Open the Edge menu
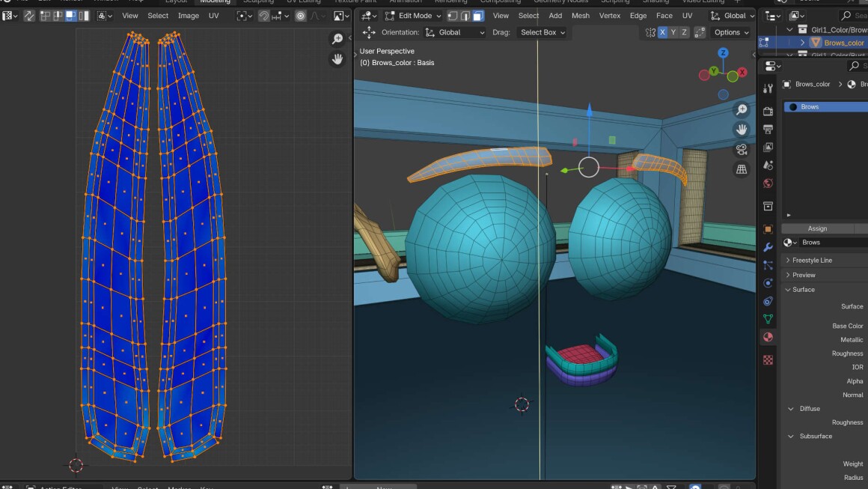Image resolution: width=868 pixels, height=489 pixels. [x=638, y=16]
